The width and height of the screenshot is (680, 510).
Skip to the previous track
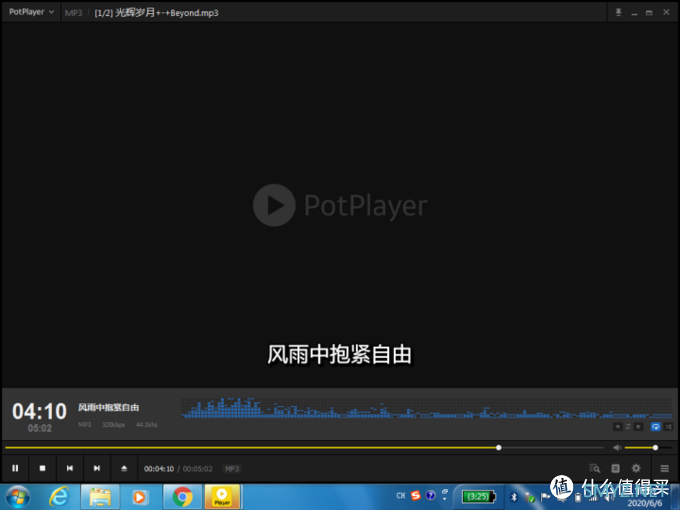coord(70,468)
